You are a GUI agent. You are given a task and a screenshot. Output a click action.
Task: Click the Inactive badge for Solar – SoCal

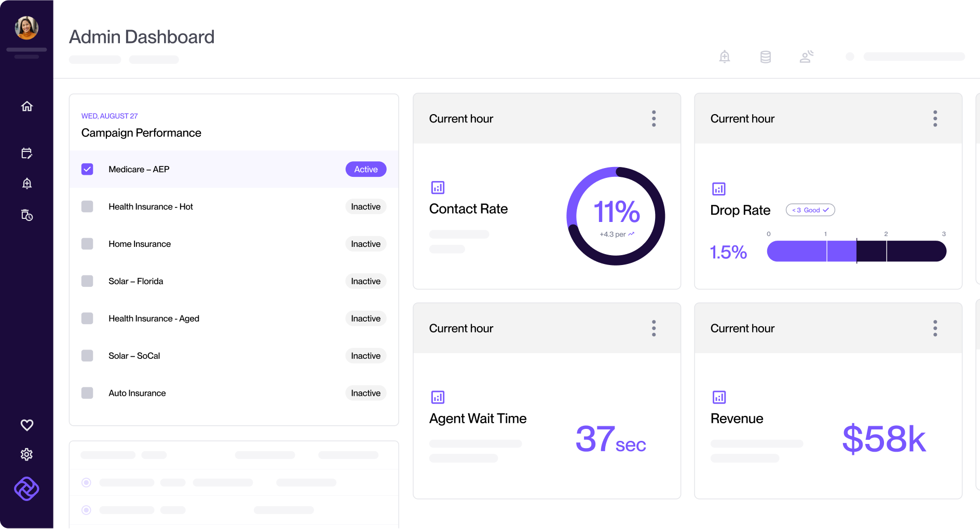pyautogui.click(x=366, y=356)
